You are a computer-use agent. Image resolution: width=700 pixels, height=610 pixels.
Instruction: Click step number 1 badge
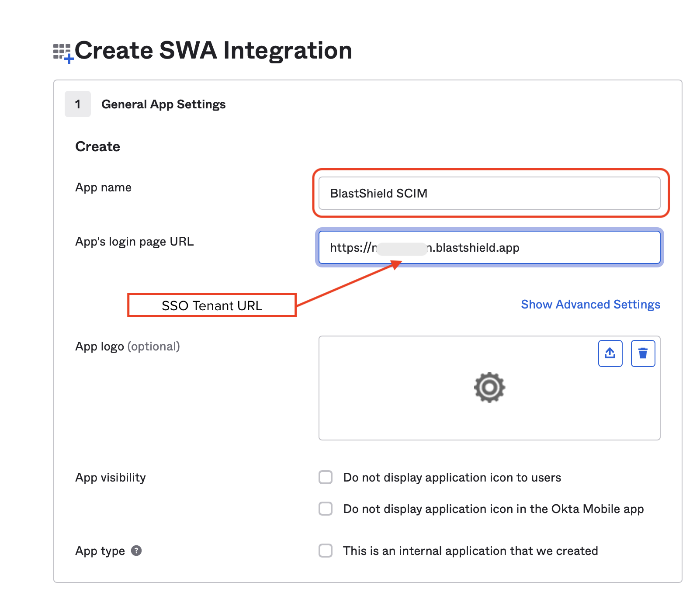78,104
